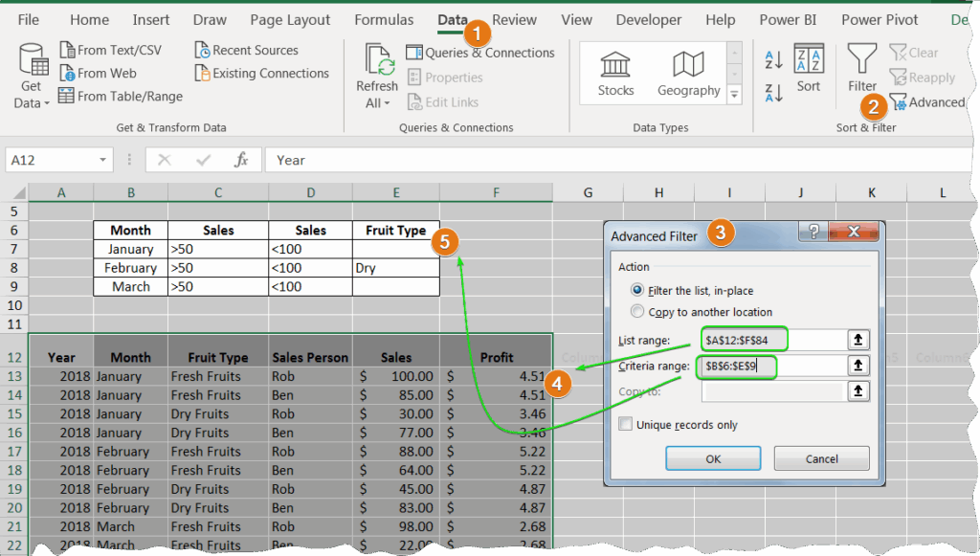Toggle the Filter funnel button
The width and height of the screenshot is (980, 556).
pyautogui.click(x=862, y=68)
